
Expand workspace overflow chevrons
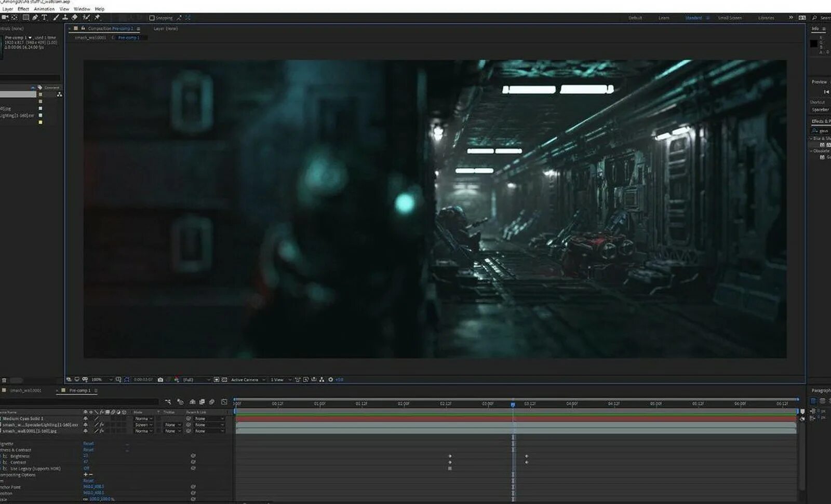click(791, 18)
